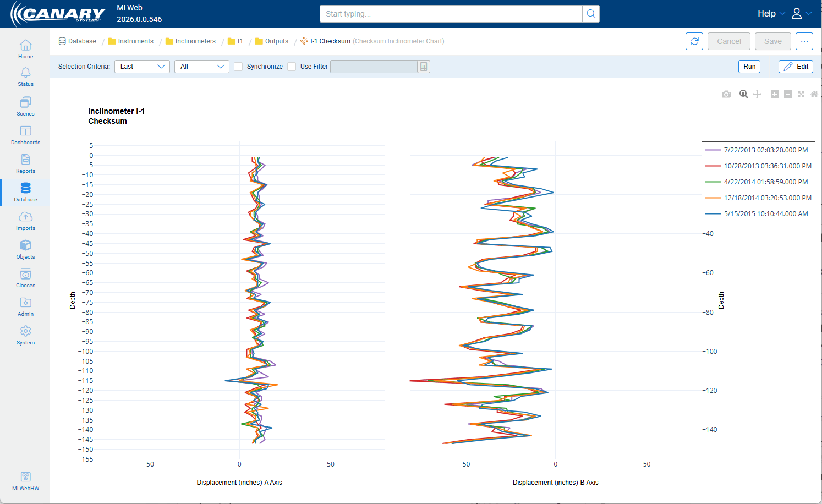This screenshot has width=822, height=504.
Task: Expand the All dropdown
Action: point(202,67)
